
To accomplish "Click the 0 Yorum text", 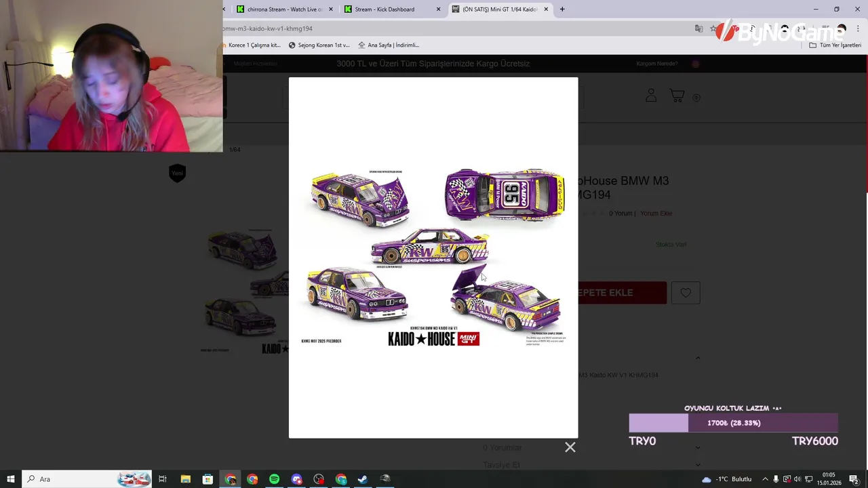I will (620, 213).
